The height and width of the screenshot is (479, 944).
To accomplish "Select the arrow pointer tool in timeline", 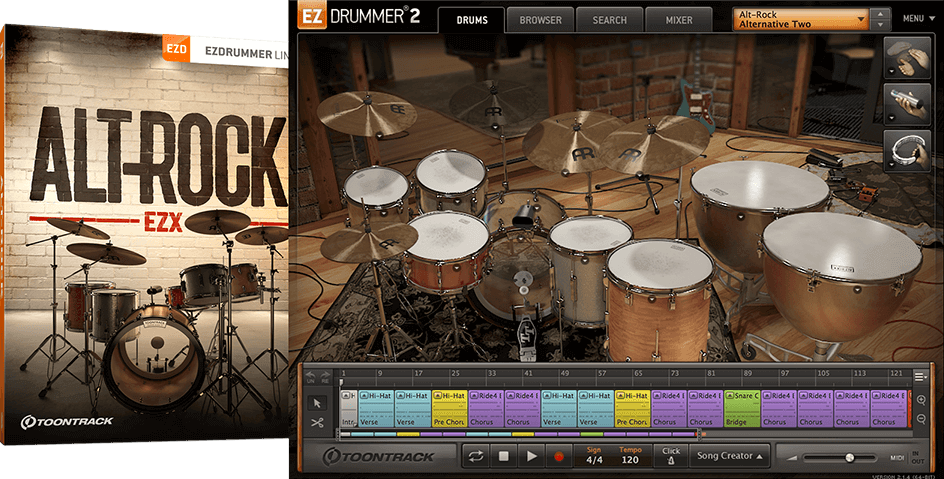I will 318,403.
